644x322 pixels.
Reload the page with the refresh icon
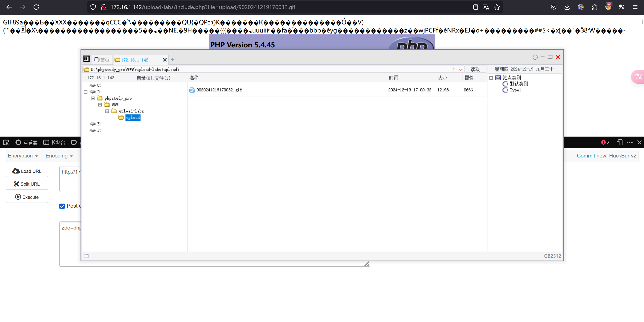(36, 7)
